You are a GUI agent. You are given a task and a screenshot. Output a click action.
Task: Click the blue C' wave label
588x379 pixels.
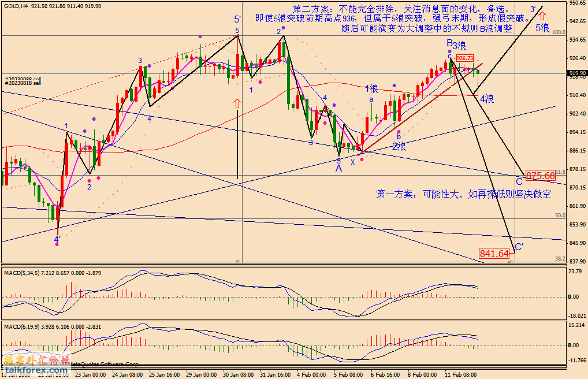519,247
